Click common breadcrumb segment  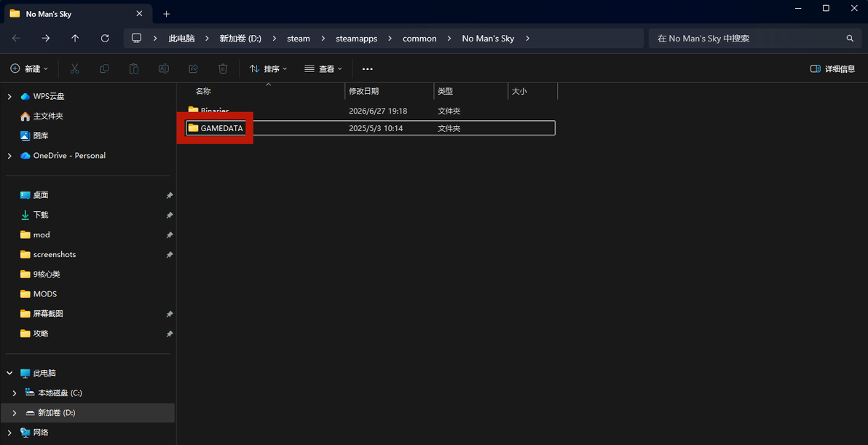pos(419,38)
